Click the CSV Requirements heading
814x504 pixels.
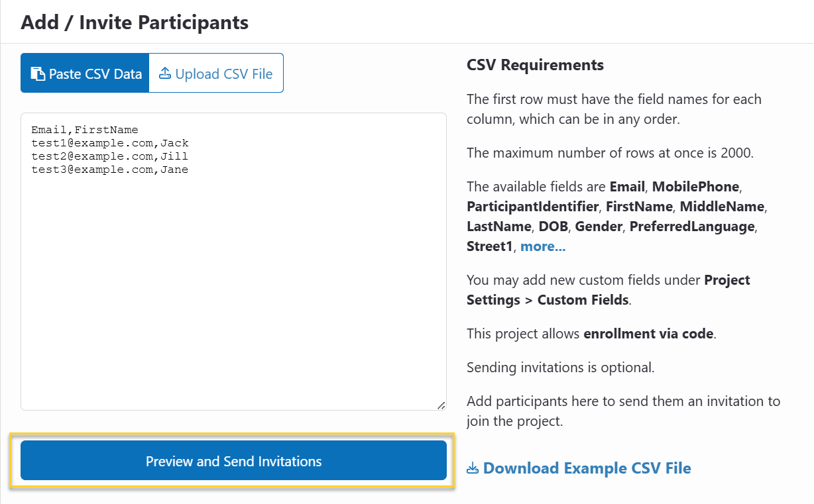[535, 65]
